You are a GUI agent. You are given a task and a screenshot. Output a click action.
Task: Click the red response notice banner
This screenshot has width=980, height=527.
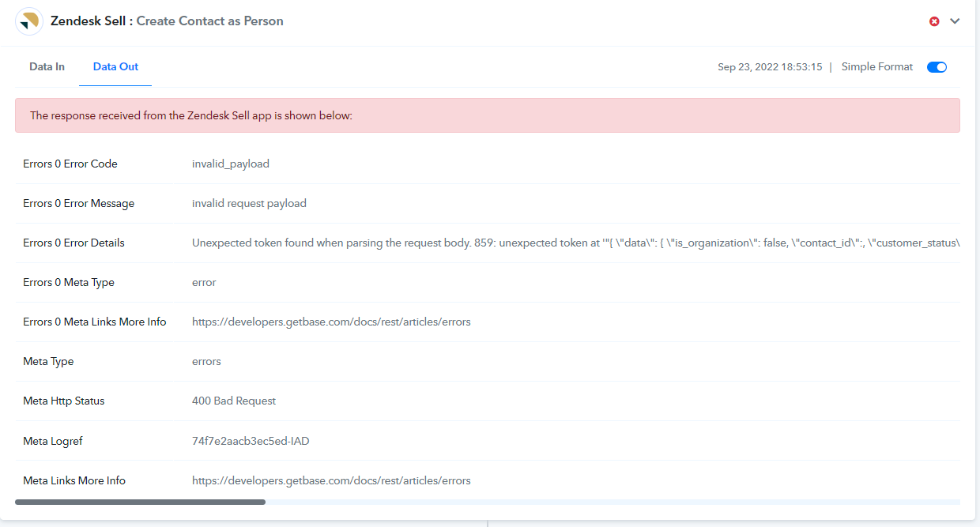[x=488, y=115]
